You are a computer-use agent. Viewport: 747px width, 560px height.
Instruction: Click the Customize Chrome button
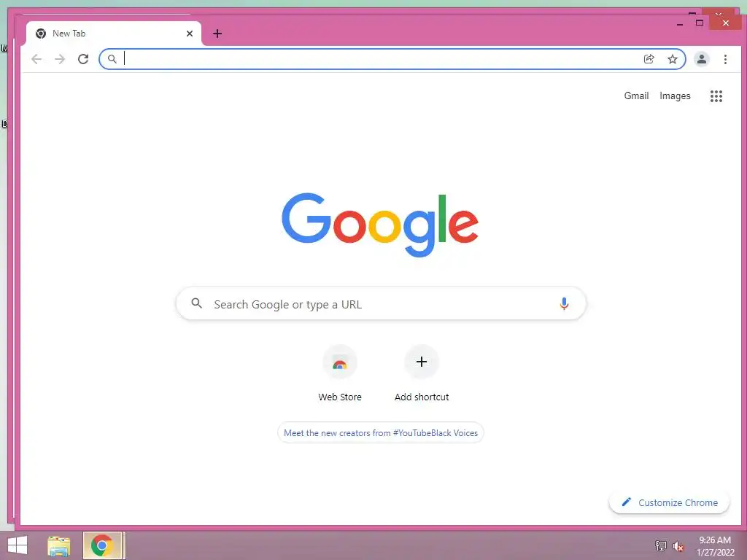tap(669, 502)
